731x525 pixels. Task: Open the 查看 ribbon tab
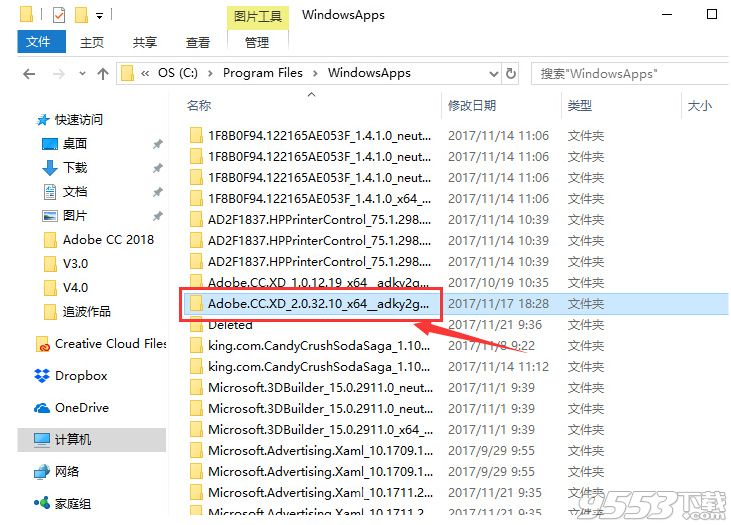point(198,42)
